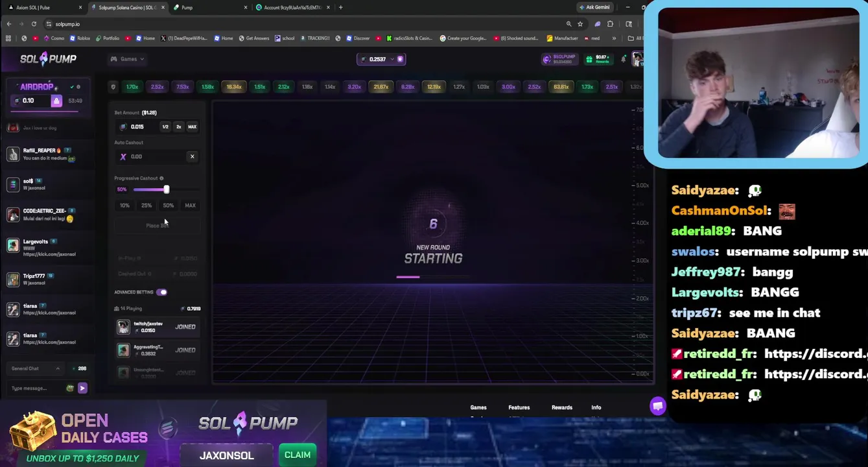Click the JAXONSOL code field
This screenshot has height=467, width=868.
pyautogui.click(x=226, y=455)
